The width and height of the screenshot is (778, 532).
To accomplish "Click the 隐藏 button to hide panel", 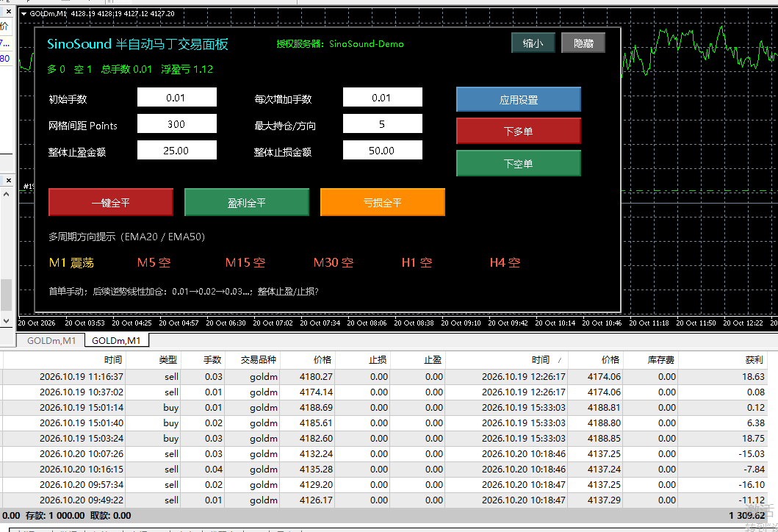I will click(583, 43).
